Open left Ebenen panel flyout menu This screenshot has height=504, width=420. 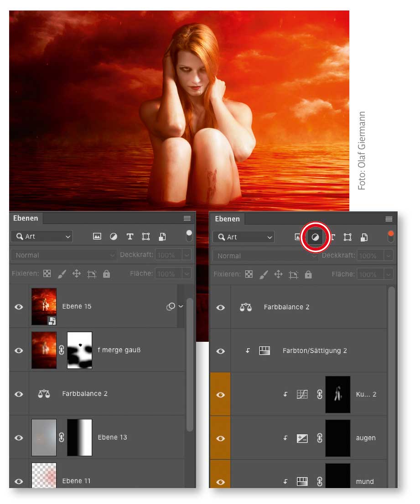pyautogui.click(x=187, y=218)
